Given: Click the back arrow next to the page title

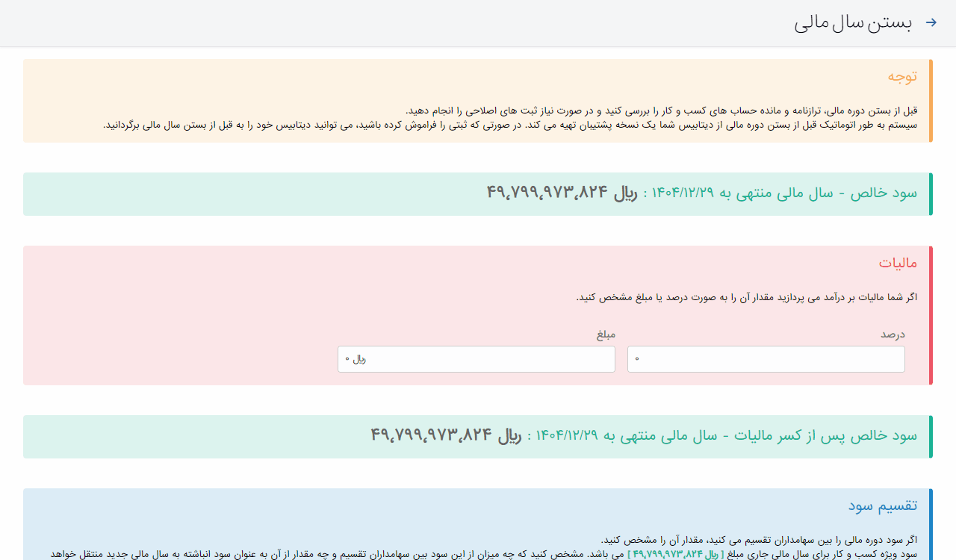Looking at the screenshot, I should [x=931, y=22].
